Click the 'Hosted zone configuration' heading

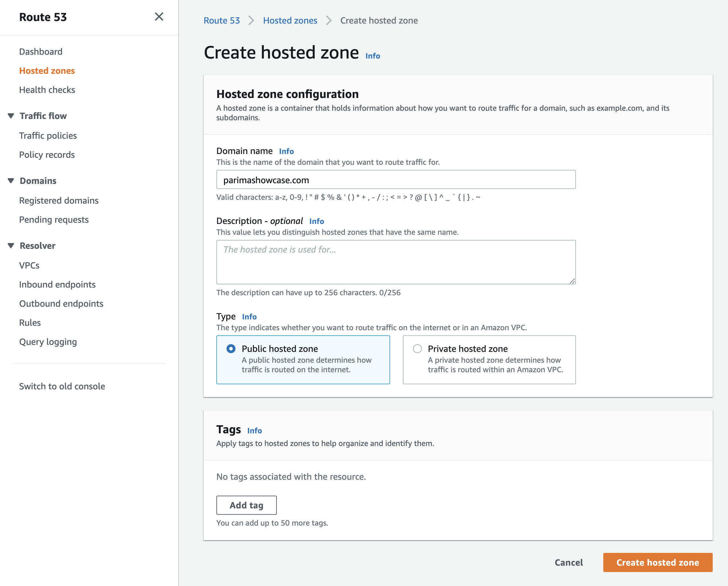(287, 94)
